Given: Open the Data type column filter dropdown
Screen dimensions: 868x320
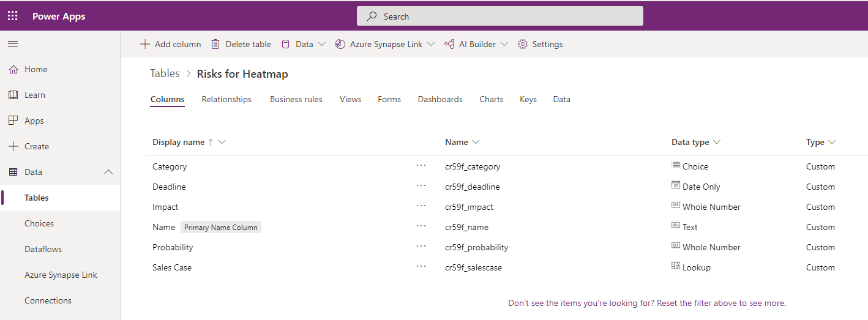Looking at the screenshot, I should click(x=717, y=142).
